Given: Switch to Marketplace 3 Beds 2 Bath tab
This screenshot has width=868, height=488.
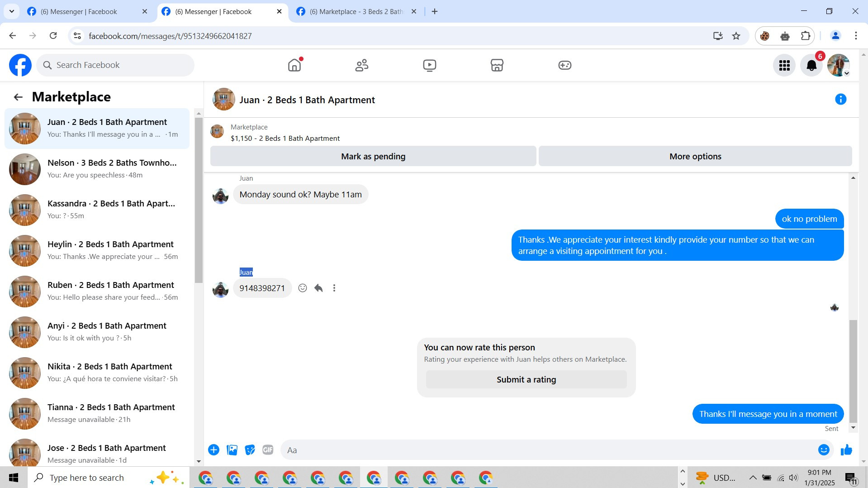Looking at the screenshot, I should pyautogui.click(x=356, y=11).
